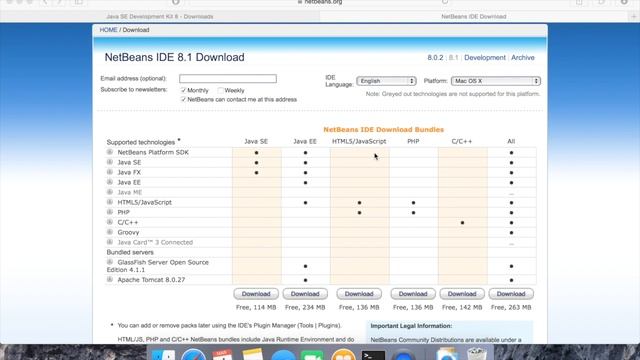Open the Trash in the Dock
Image resolution: width=640 pixels, height=360 pixels.
[x=476, y=353]
